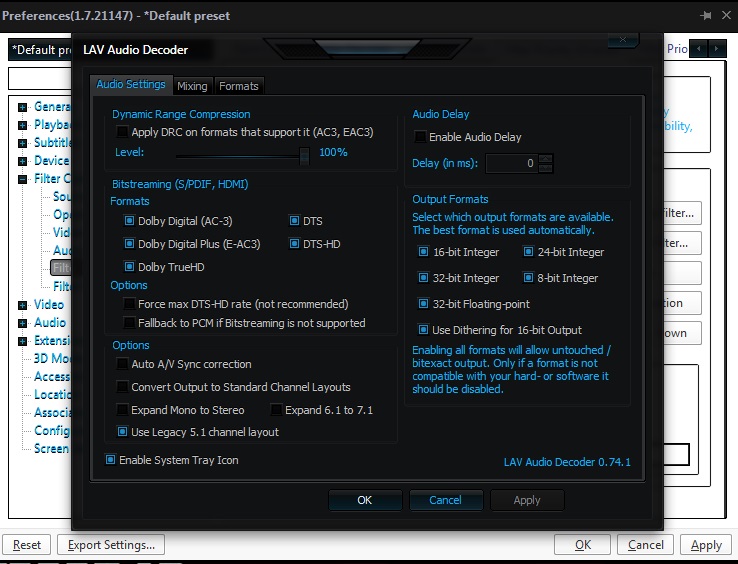The image size is (738, 564).
Task: Switch to the Audio Settings tab
Action: [x=131, y=84]
